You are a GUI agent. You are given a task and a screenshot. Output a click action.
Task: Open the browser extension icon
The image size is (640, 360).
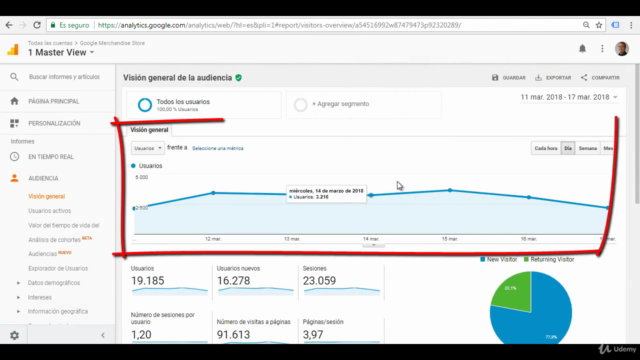point(615,25)
